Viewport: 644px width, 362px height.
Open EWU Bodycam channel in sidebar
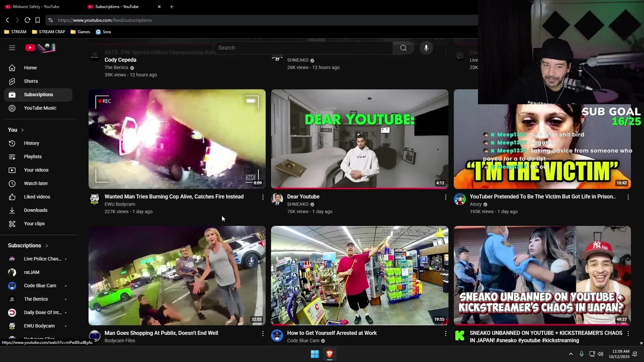point(38,326)
